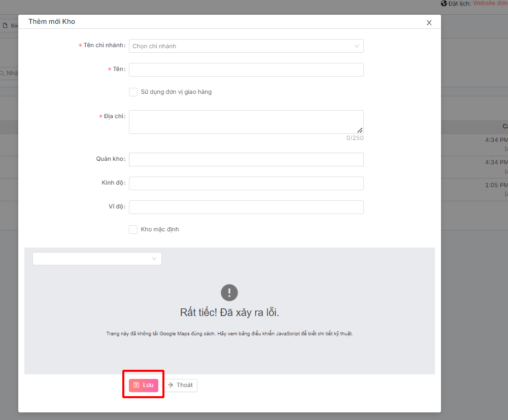Tick the Kho mặc định checkbox
The width and height of the screenshot is (508, 420).
pyautogui.click(x=133, y=229)
